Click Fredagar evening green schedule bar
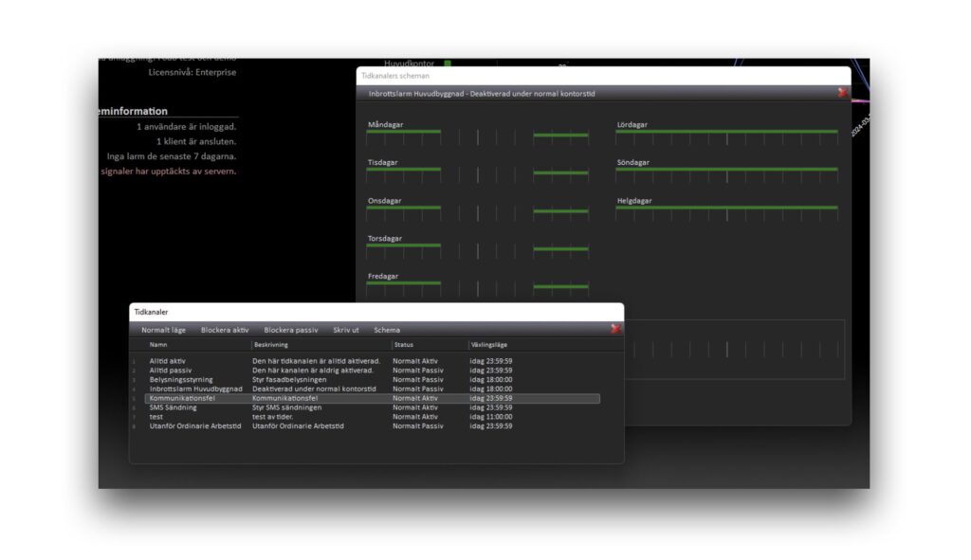Viewport: 971px width, 560px height. (x=560, y=286)
